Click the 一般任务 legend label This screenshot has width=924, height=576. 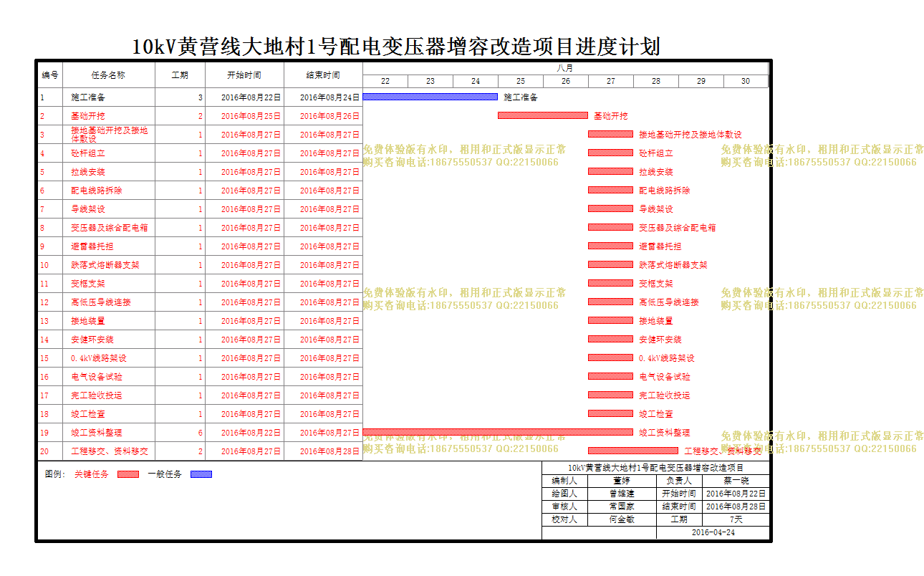point(165,474)
